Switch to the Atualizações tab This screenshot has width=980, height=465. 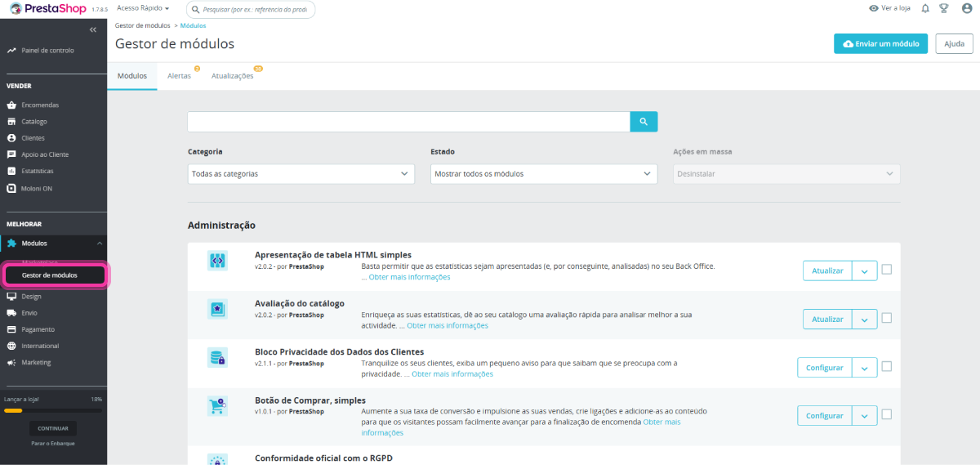tap(233, 76)
